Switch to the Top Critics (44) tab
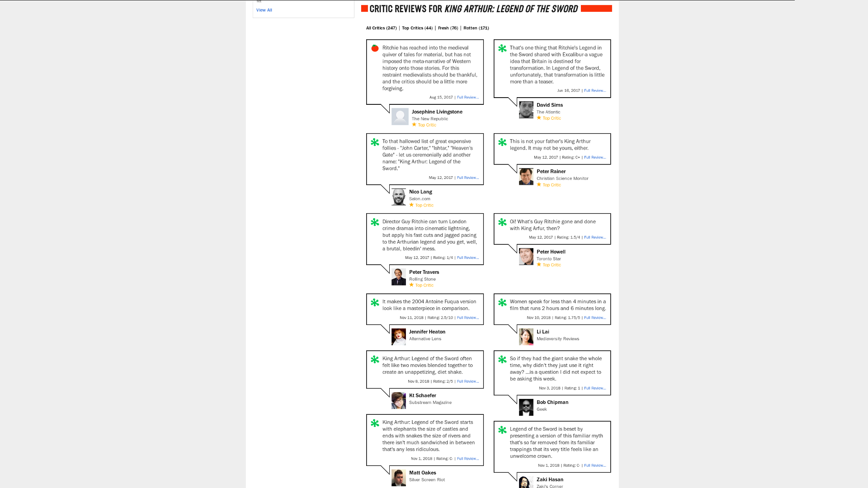868x488 pixels. (417, 28)
